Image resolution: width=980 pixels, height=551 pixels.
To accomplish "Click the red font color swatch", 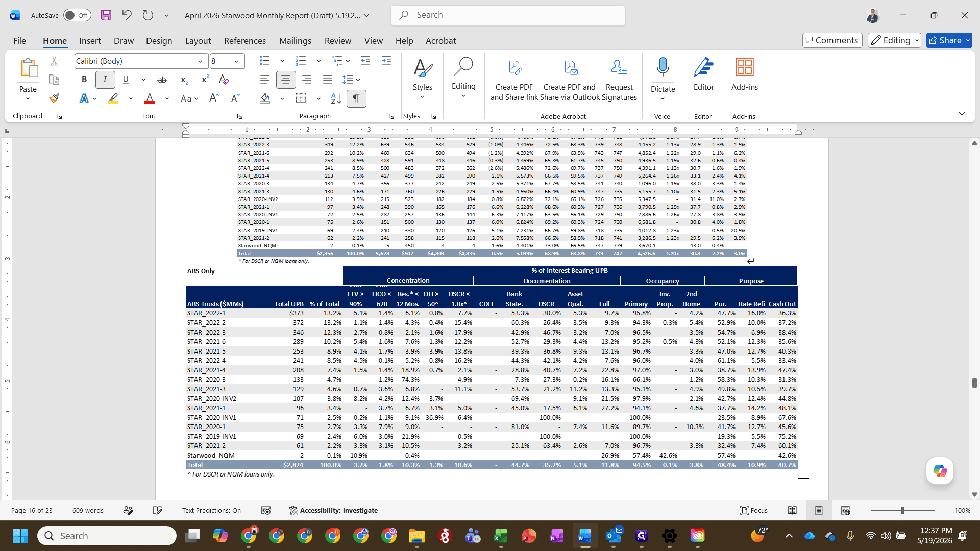I will 150,98.
